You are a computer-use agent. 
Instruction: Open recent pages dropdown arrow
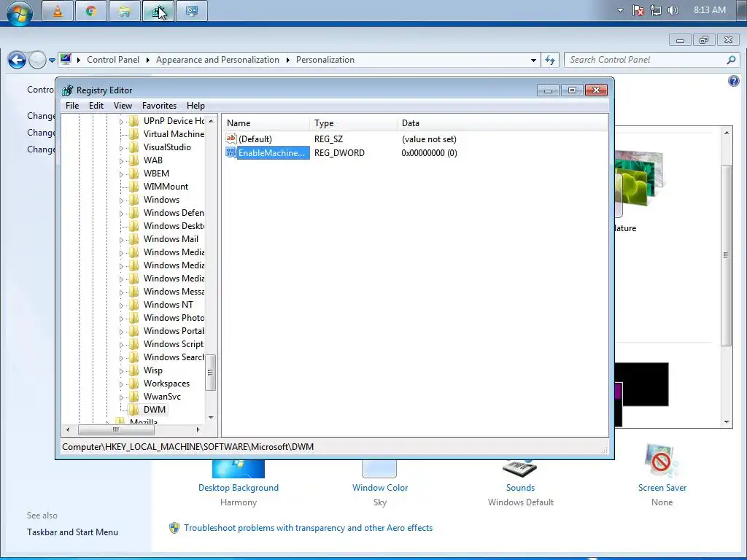(x=52, y=61)
